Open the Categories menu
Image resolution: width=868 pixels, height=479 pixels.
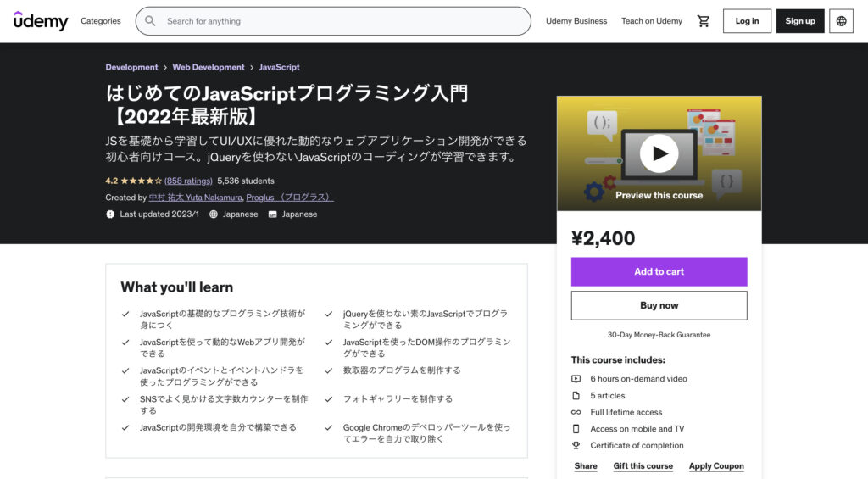(x=101, y=21)
